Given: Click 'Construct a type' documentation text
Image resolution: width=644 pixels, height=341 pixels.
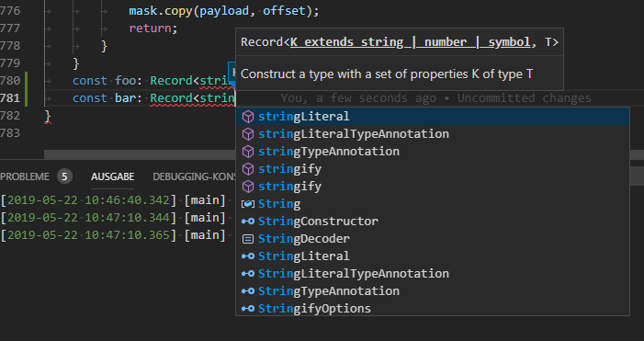Looking at the screenshot, I should click(387, 74).
